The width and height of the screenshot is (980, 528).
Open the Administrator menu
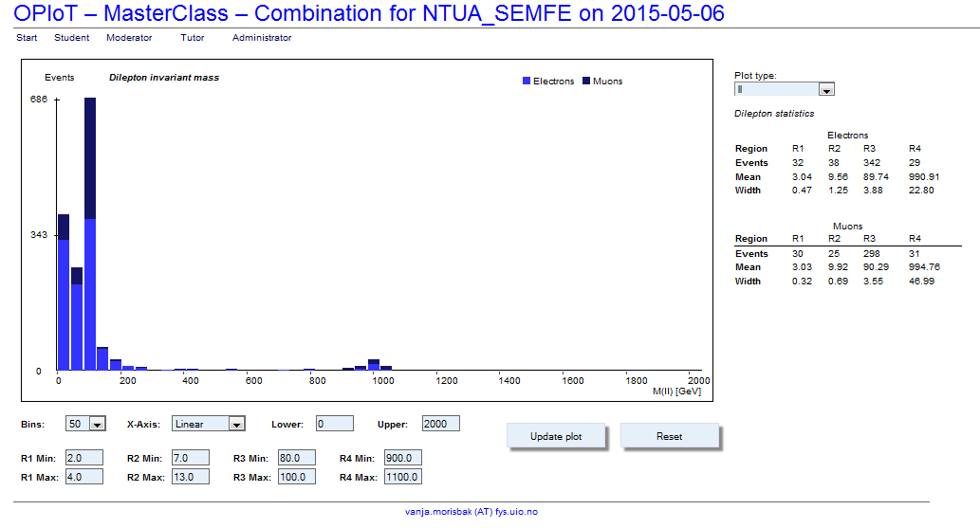262,38
